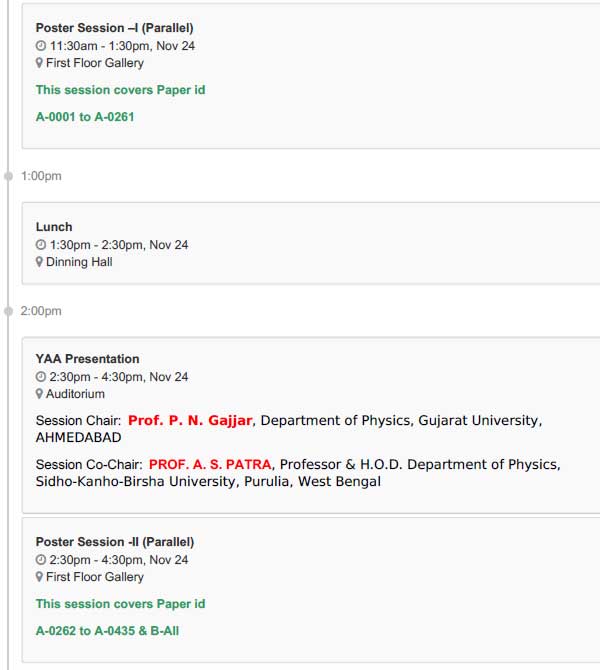Click the PROF. A. S. PATRA name

210,464
